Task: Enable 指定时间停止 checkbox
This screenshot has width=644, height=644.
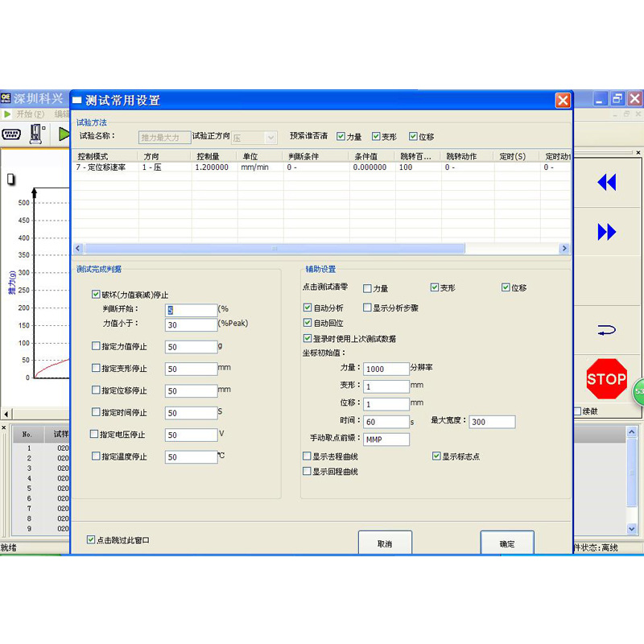Action: click(96, 411)
